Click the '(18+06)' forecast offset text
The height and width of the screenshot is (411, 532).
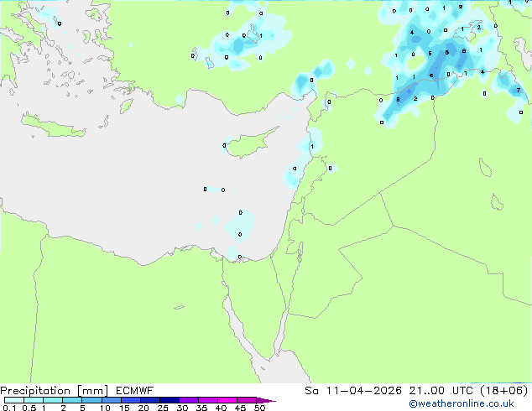[x=504, y=391]
